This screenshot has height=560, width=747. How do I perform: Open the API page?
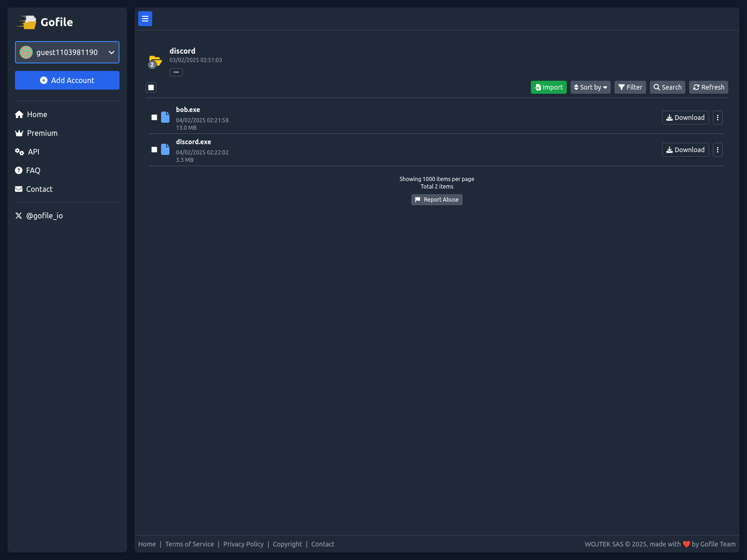tap(27, 152)
